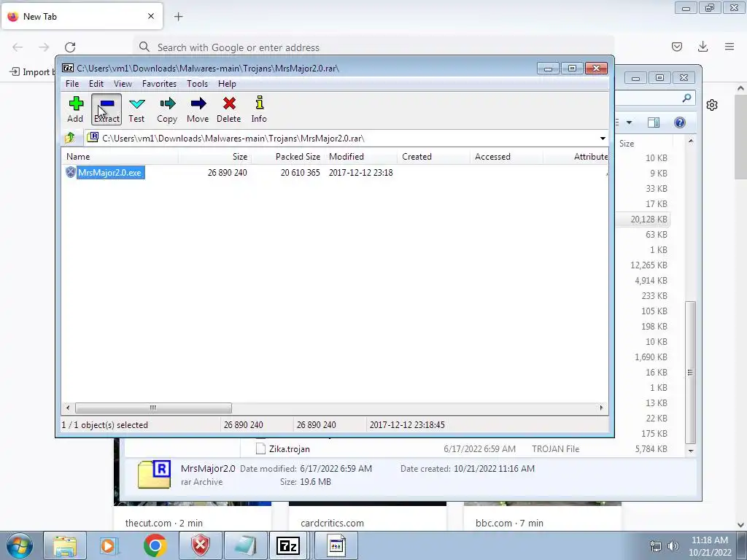This screenshot has width=747, height=560.
Task: Open the 7-Zip address path dropdown
Action: point(603,139)
